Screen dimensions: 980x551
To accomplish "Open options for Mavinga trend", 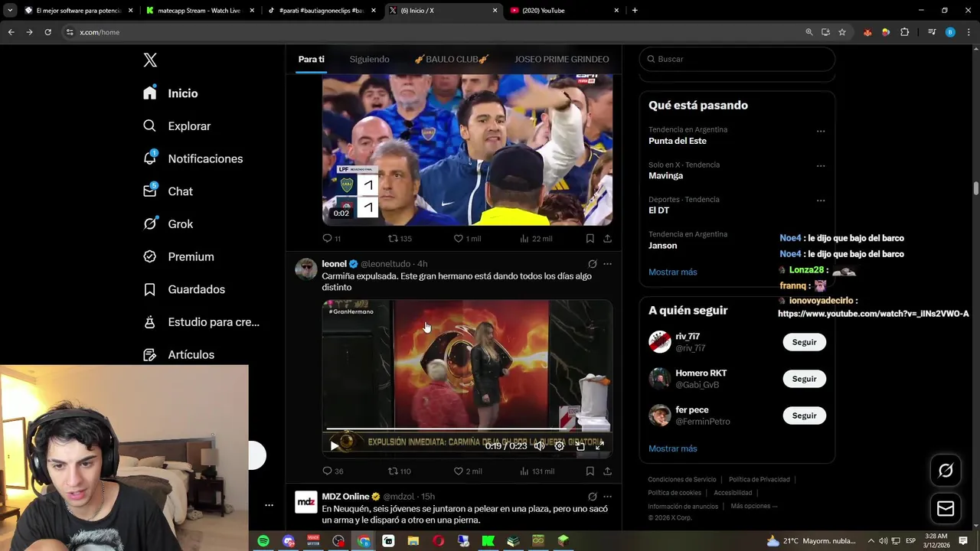I will click(x=821, y=166).
